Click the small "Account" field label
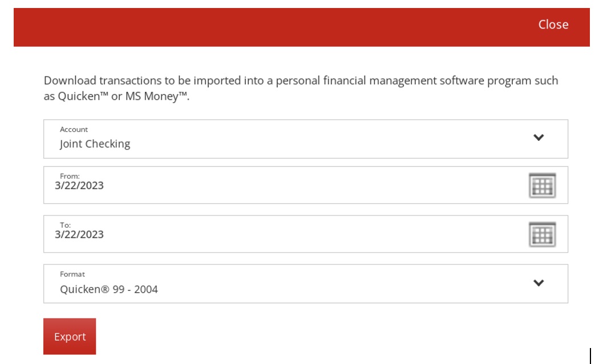 (x=74, y=130)
